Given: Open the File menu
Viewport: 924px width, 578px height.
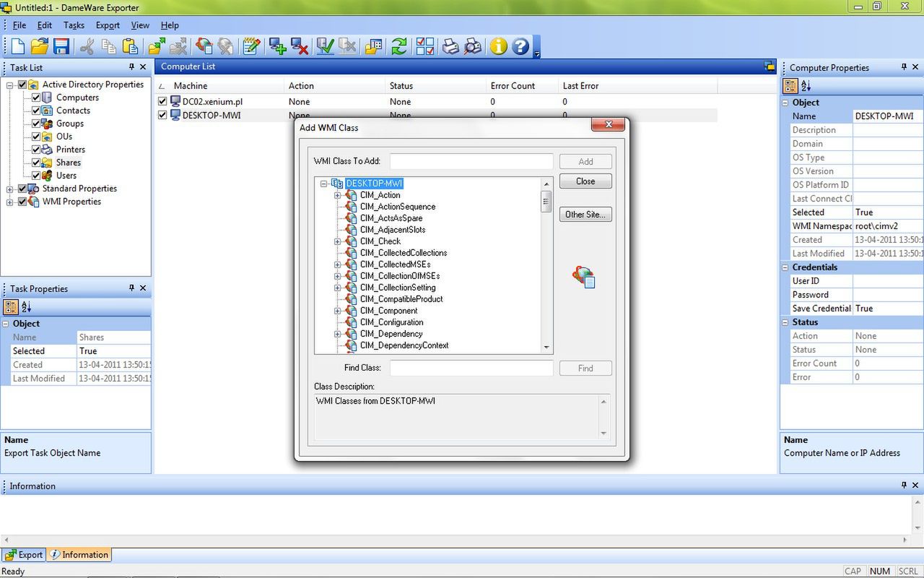Looking at the screenshot, I should click(x=19, y=25).
